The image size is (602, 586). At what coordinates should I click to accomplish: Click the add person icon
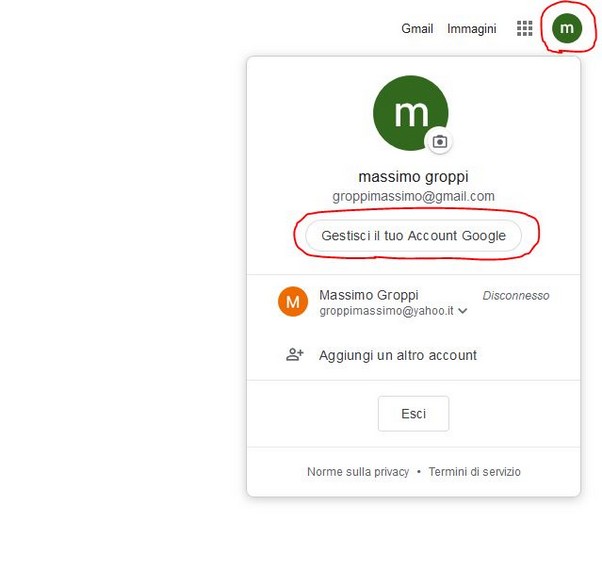(x=294, y=354)
